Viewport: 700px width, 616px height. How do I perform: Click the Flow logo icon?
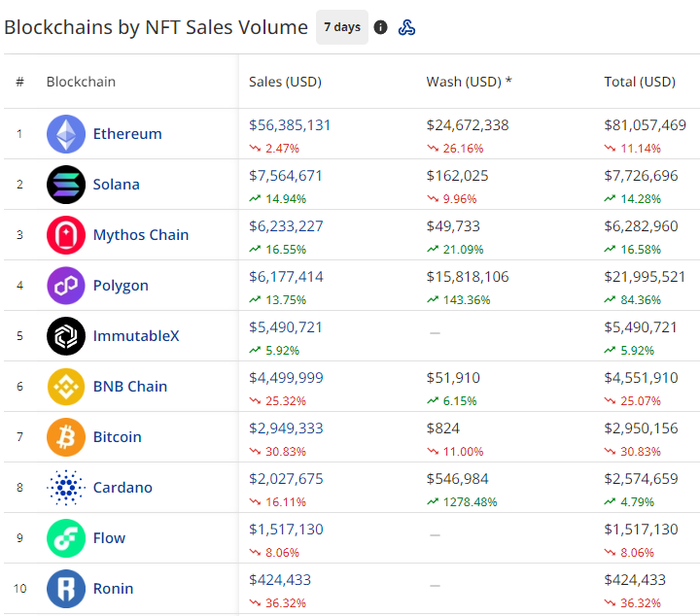(x=66, y=538)
